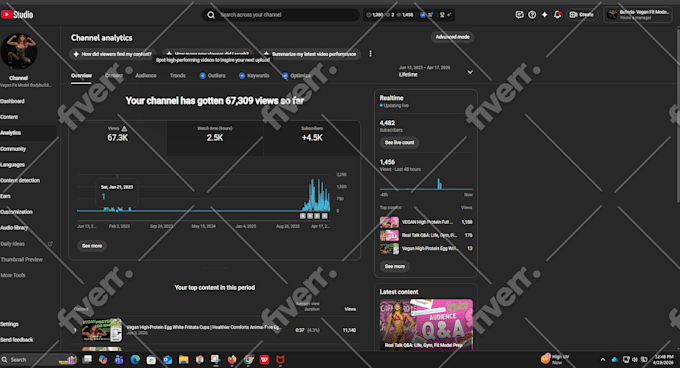Open Daily Ideas in the sidebar
This screenshot has width=680, height=368.
[13, 244]
